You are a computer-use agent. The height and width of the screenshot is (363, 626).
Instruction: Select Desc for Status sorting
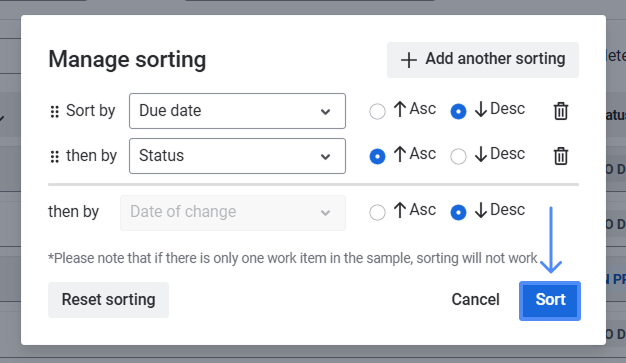point(458,156)
